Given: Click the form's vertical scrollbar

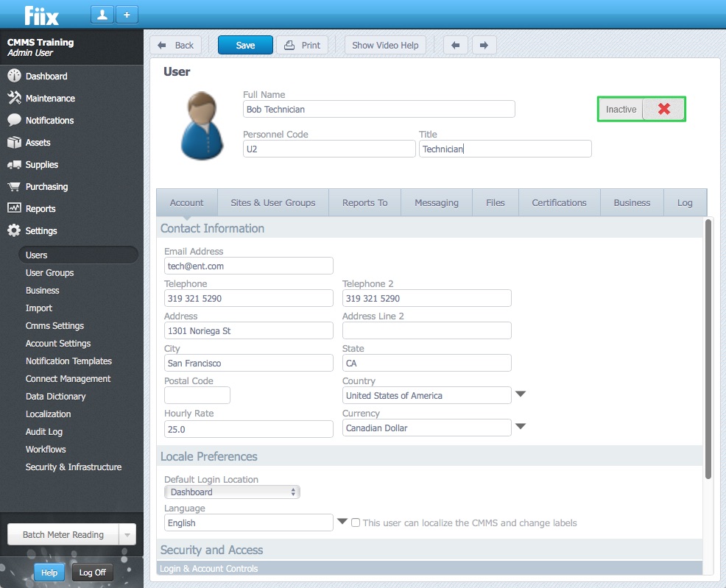Looking at the screenshot, I should coord(708,350).
